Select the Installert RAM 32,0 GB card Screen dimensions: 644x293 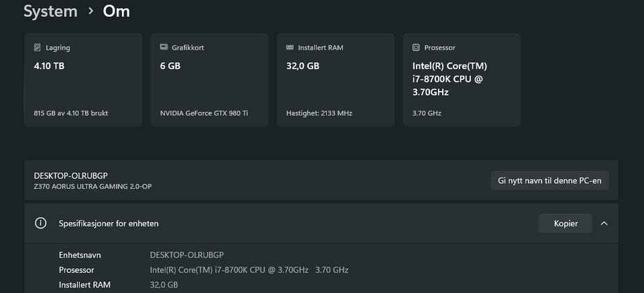[335, 80]
